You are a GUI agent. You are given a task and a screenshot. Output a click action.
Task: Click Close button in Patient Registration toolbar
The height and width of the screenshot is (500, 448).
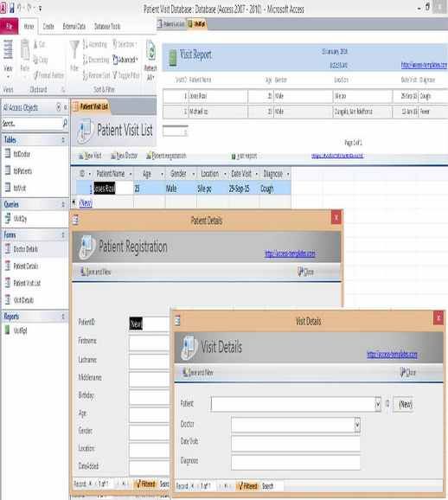click(x=306, y=272)
